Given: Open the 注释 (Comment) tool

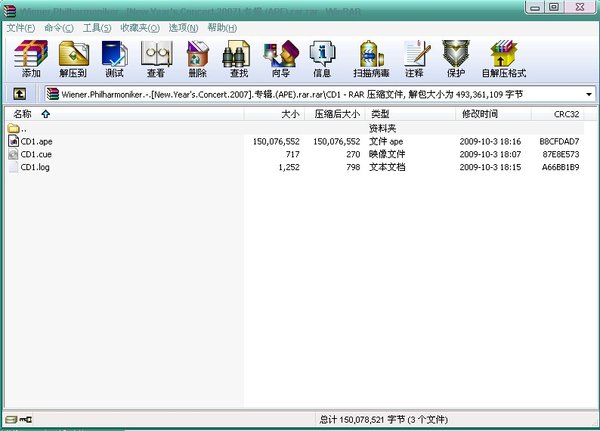Looking at the screenshot, I should (416, 59).
